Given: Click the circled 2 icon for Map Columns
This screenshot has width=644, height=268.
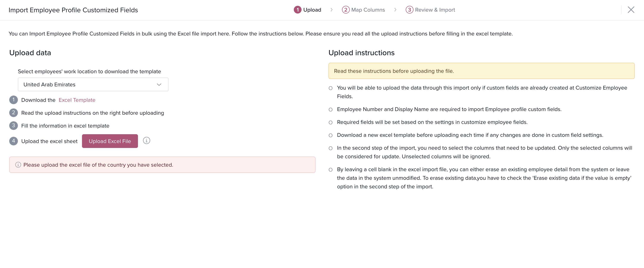Looking at the screenshot, I should (345, 10).
